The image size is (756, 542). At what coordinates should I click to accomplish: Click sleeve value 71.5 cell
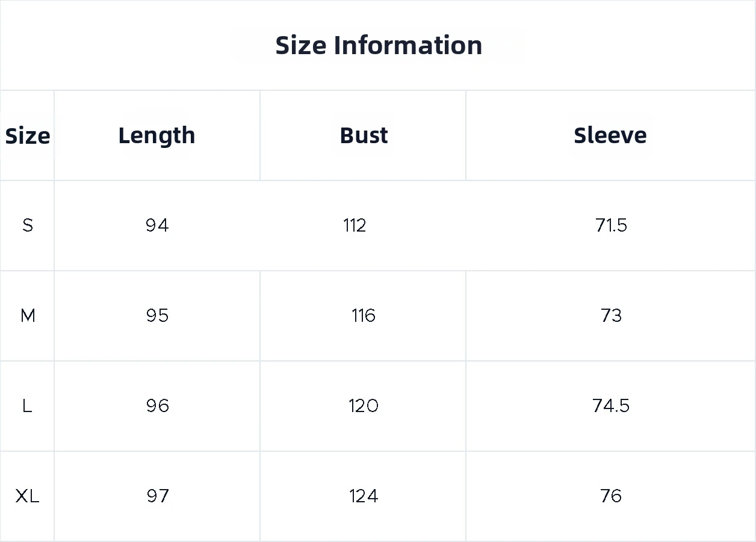611,226
